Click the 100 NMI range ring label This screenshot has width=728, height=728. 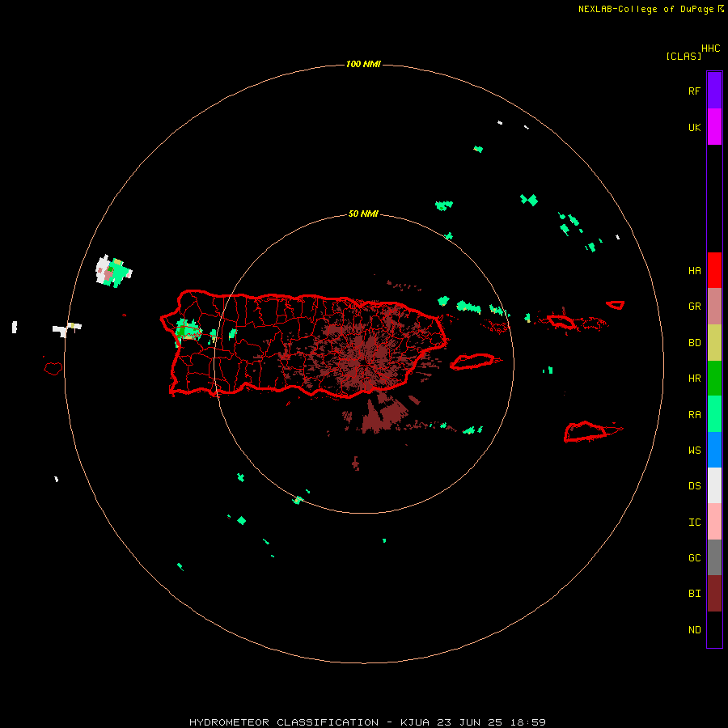[363, 64]
